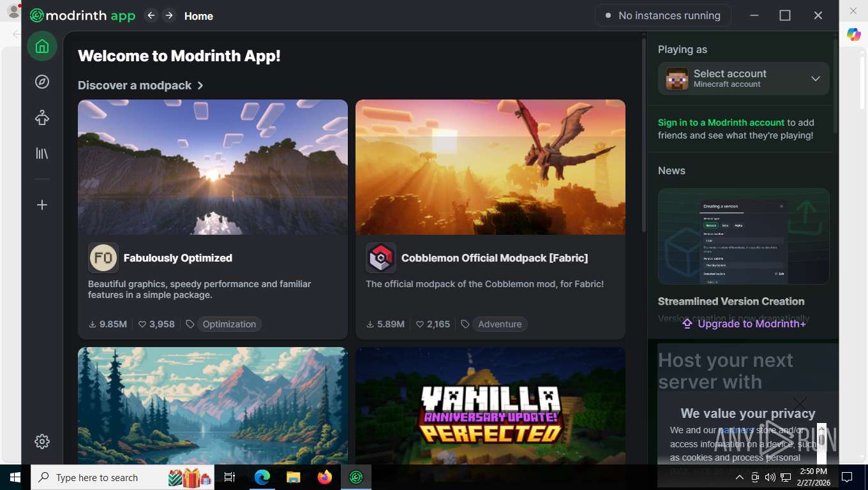This screenshot has height=490, width=868.
Task: Show hidden tray icons chevron
Action: [740, 477]
